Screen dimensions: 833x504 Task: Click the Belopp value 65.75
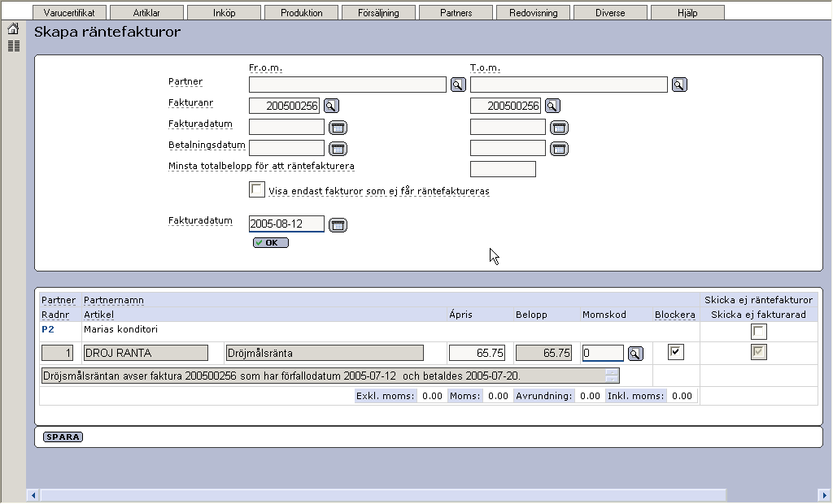point(544,353)
